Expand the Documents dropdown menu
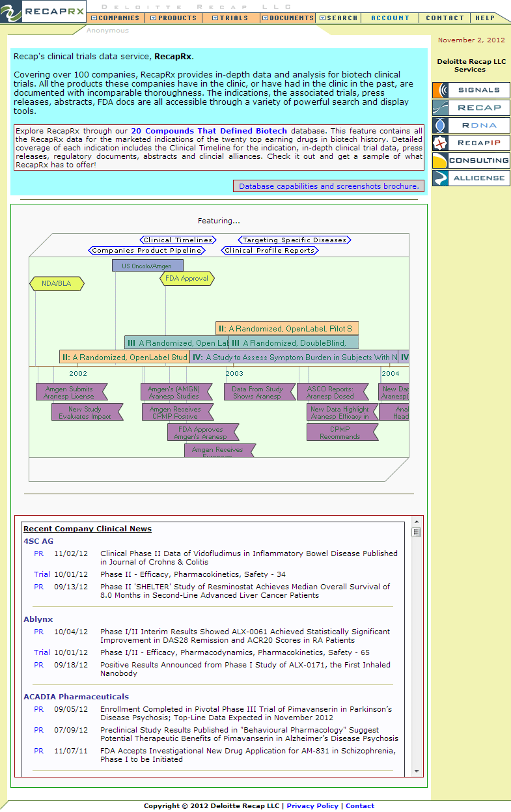 pyautogui.click(x=288, y=18)
